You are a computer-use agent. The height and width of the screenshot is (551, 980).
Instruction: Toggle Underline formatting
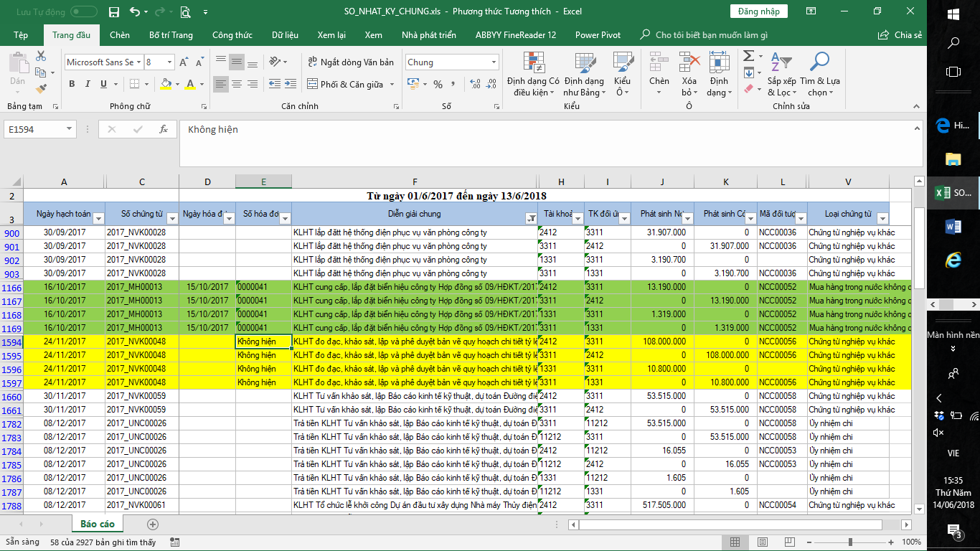(x=104, y=84)
